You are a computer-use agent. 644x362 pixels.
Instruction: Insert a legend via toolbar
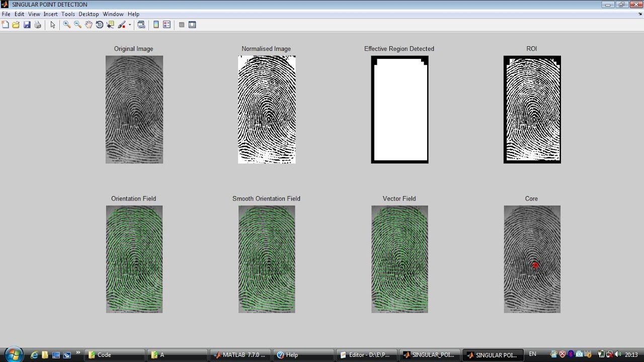click(x=167, y=25)
